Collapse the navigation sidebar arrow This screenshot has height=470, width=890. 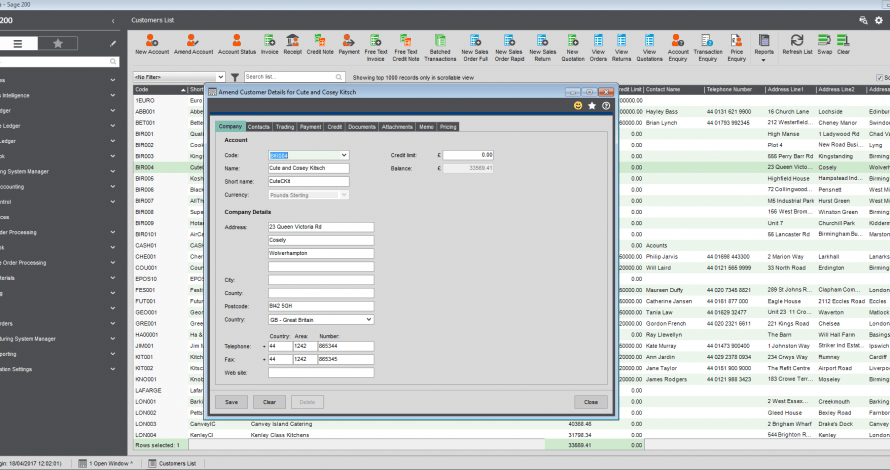point(113,21)
